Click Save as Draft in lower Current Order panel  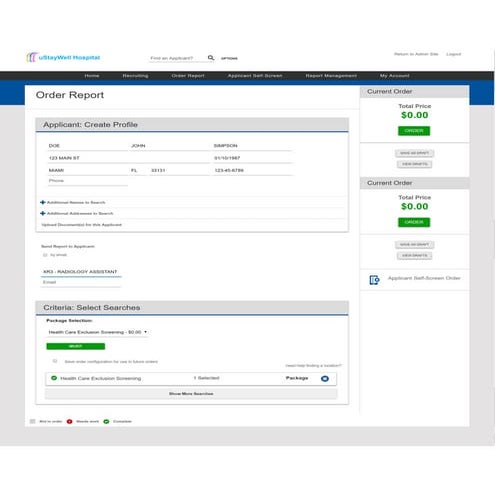point(414,245)
